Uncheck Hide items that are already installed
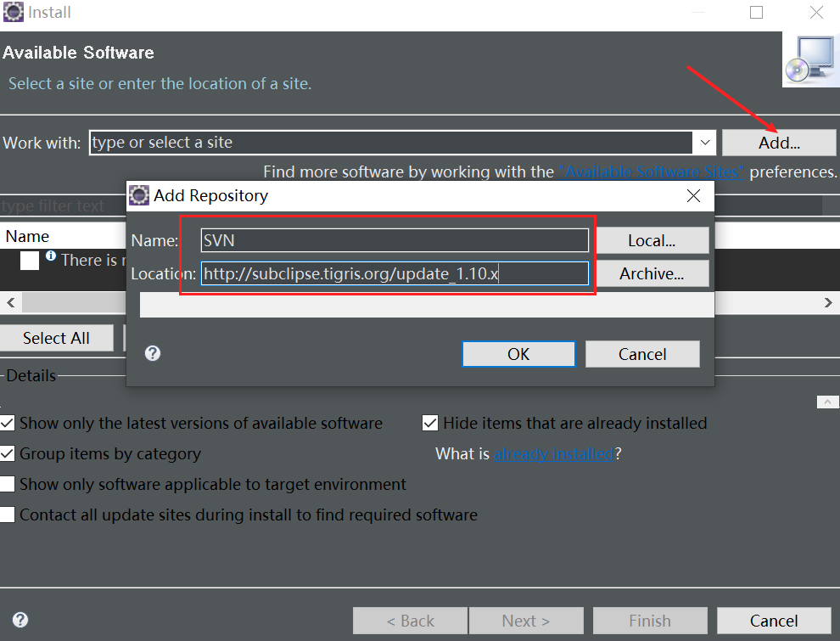 430,423
